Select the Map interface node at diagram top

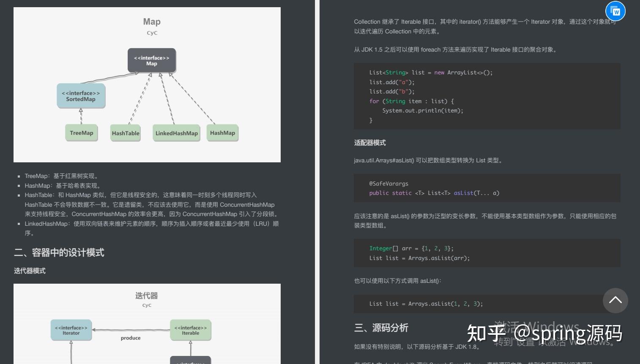tap(151, 60)
